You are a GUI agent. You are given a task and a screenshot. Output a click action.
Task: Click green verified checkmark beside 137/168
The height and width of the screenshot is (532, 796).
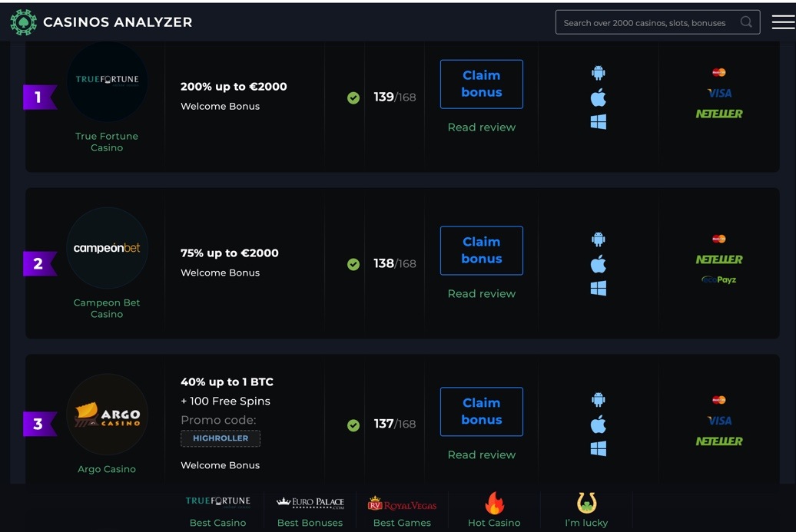353,425
